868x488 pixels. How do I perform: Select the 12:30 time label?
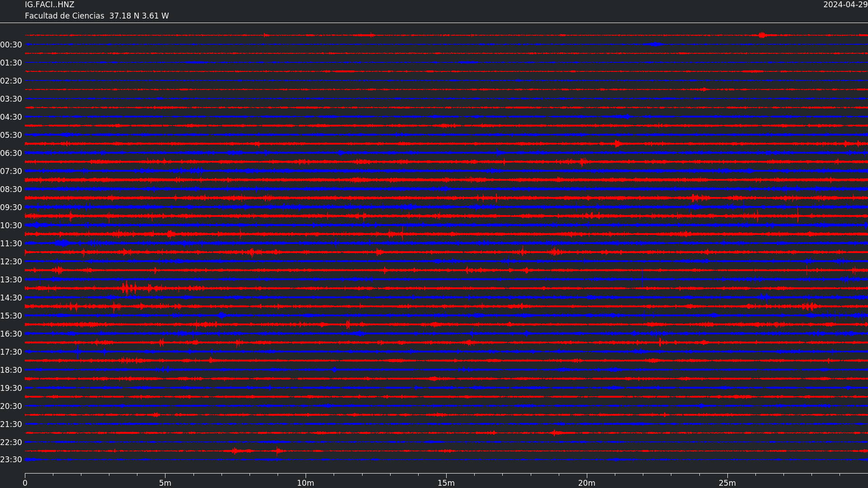click(11, 262)
